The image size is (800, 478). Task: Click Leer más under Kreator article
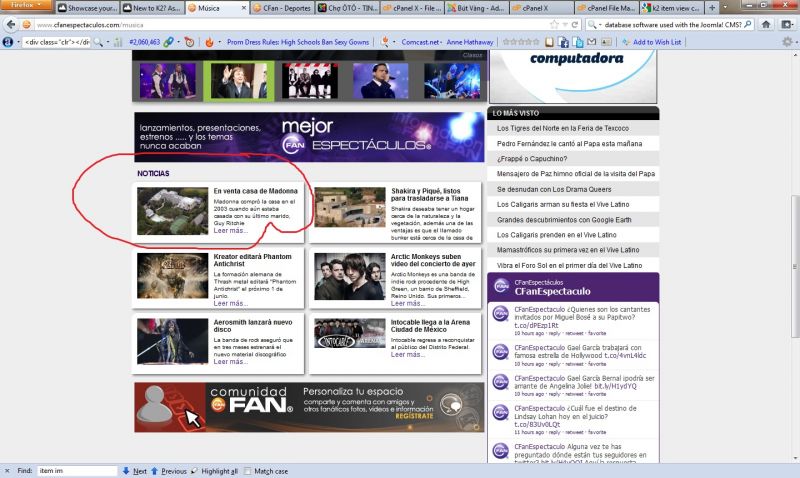click(231, 303)
